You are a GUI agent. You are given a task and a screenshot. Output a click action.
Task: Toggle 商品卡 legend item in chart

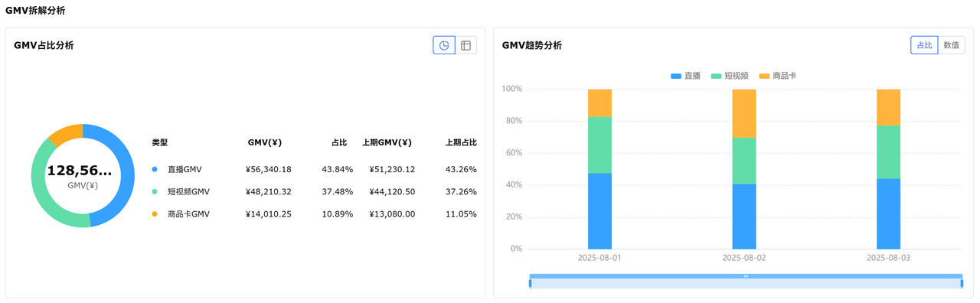tap(778, 76)
